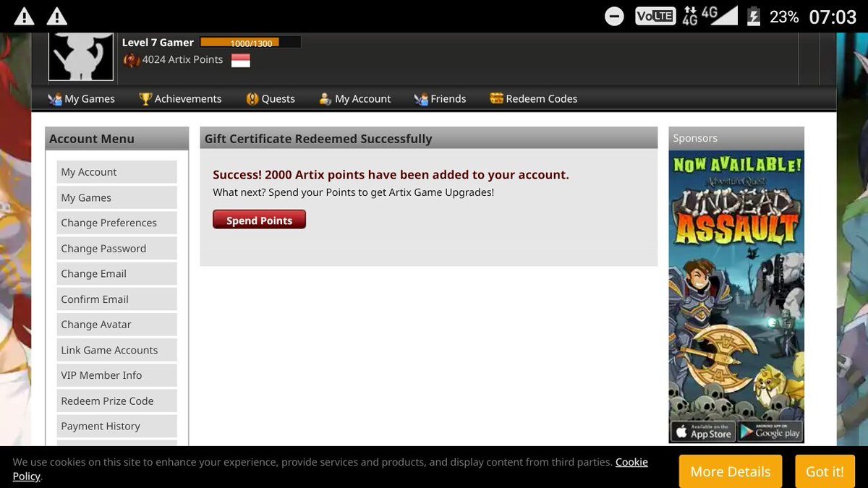Open Confirm Email in Account Menu
The image size is (868, 488).
coord(117,299)
